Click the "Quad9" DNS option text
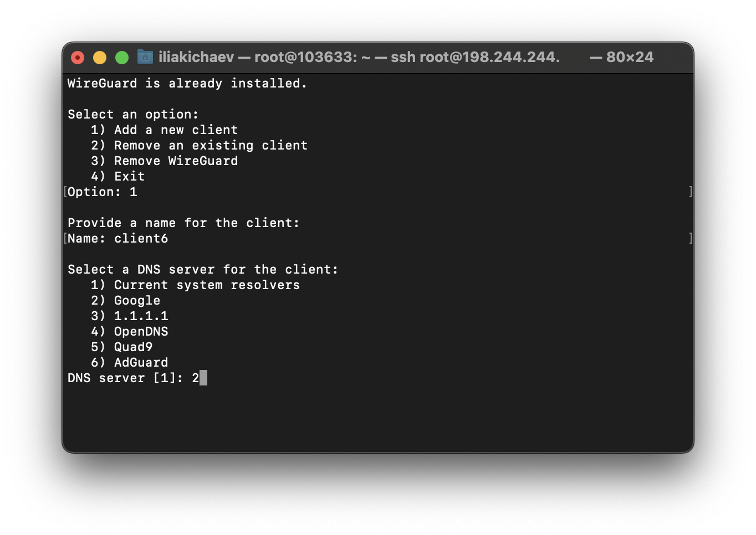The image size is (756, 535). (133, 347)
